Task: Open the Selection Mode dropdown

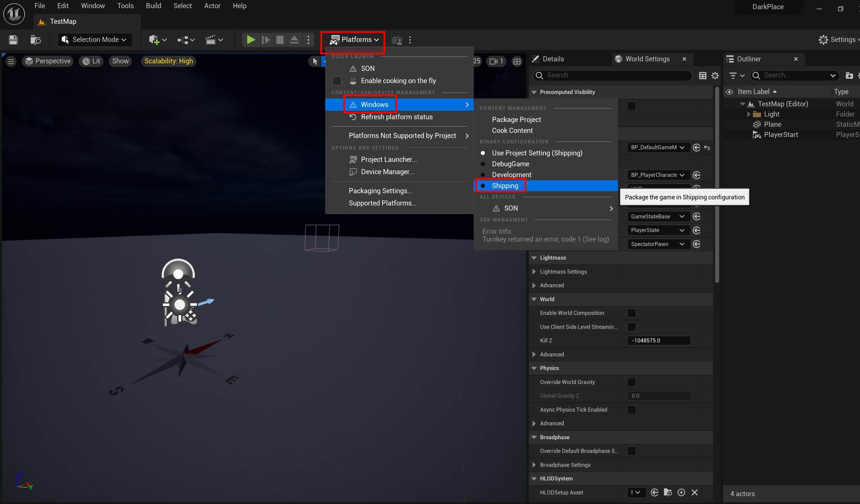Action: click(95, 40)
